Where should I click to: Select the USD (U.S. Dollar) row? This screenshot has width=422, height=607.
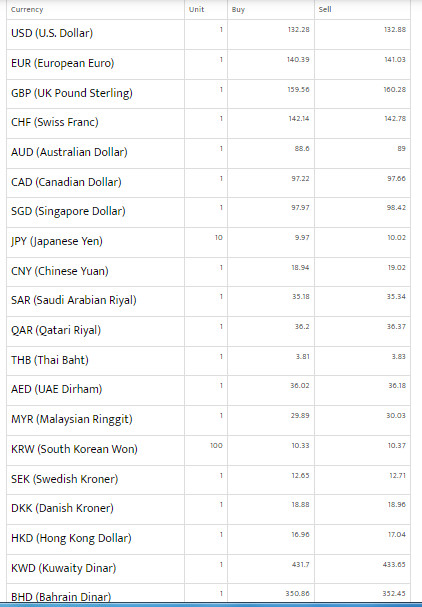tap(208, 34)
